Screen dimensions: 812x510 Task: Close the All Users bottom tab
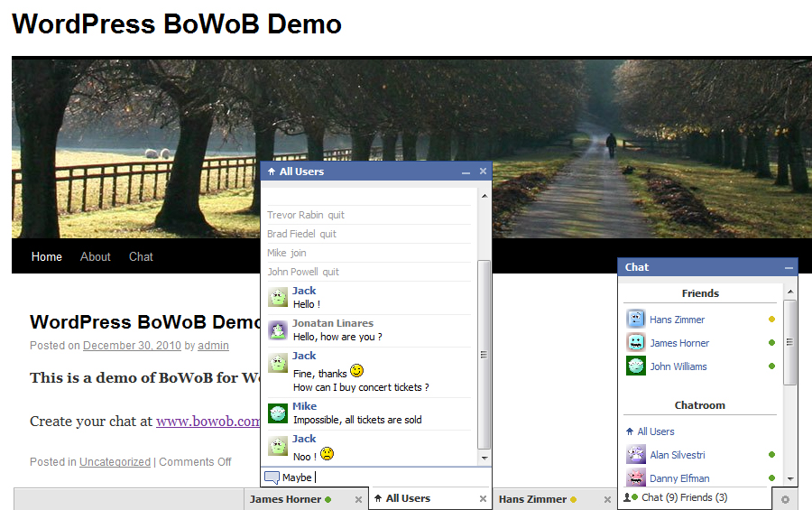coord(483,498)
